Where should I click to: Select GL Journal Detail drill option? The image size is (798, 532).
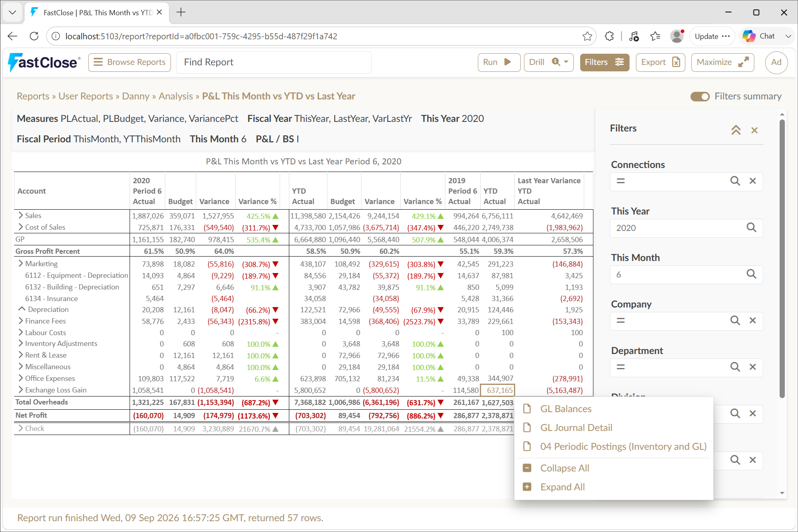614,428
